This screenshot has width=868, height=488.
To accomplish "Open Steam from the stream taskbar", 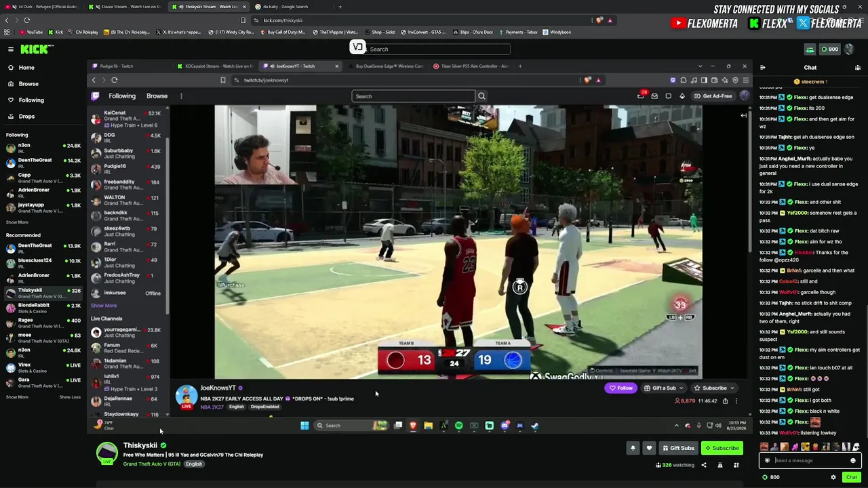I will coord(534,426).
